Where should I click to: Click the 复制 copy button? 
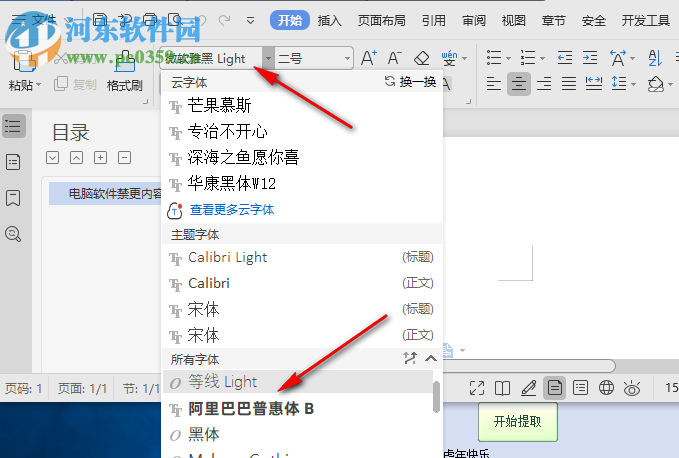(75, 84)
